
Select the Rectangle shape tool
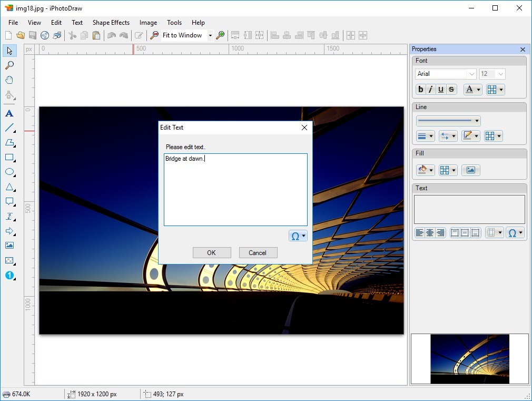[9, 157]
